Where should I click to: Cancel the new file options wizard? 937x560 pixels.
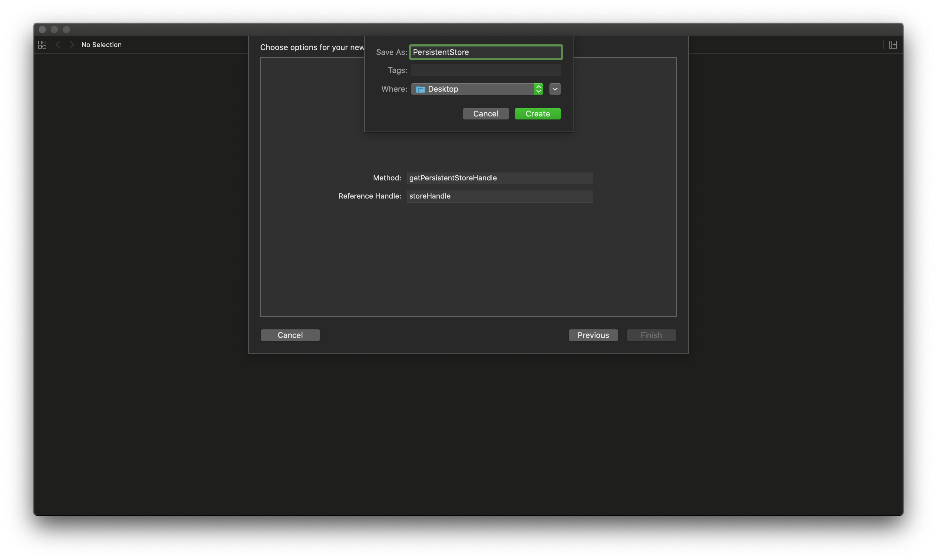[290, 335]
